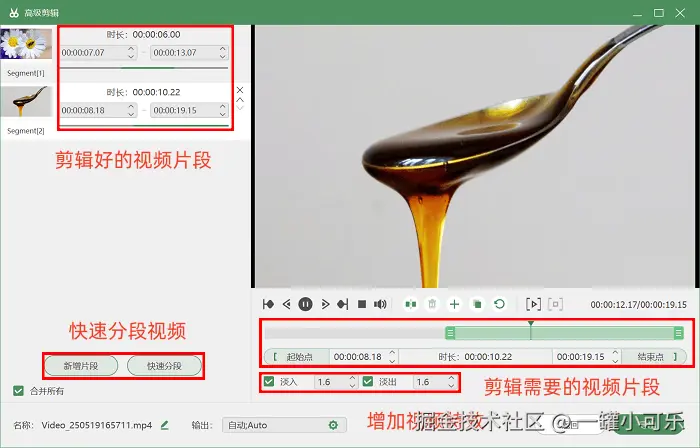Click Segment[2] end time field
Viewport: 700px width, 448px height.
189,110
